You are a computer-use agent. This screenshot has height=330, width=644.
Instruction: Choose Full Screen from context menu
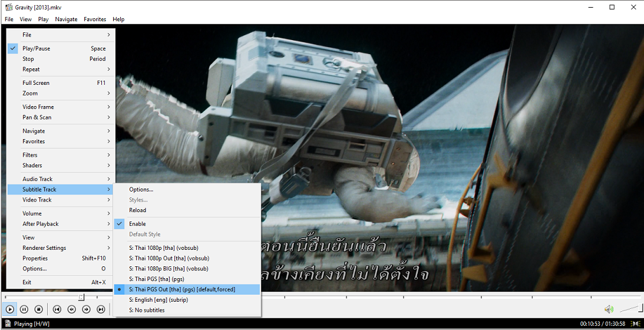61,82
